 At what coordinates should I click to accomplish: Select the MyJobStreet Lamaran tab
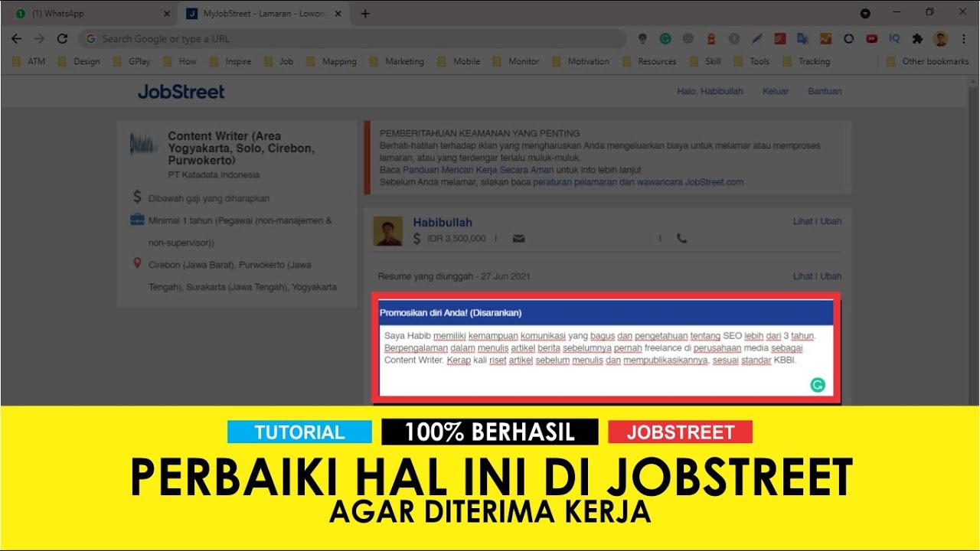tap(265, 14)
